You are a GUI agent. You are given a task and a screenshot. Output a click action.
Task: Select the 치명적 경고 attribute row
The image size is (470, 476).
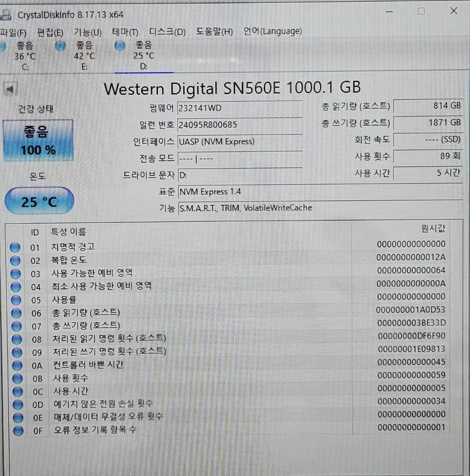click(228, 246)
